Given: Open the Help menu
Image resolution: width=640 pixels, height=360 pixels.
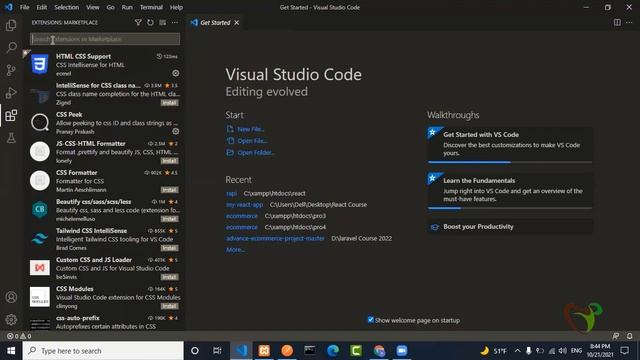Looking at the screenshot, I should tap(176, 7).
